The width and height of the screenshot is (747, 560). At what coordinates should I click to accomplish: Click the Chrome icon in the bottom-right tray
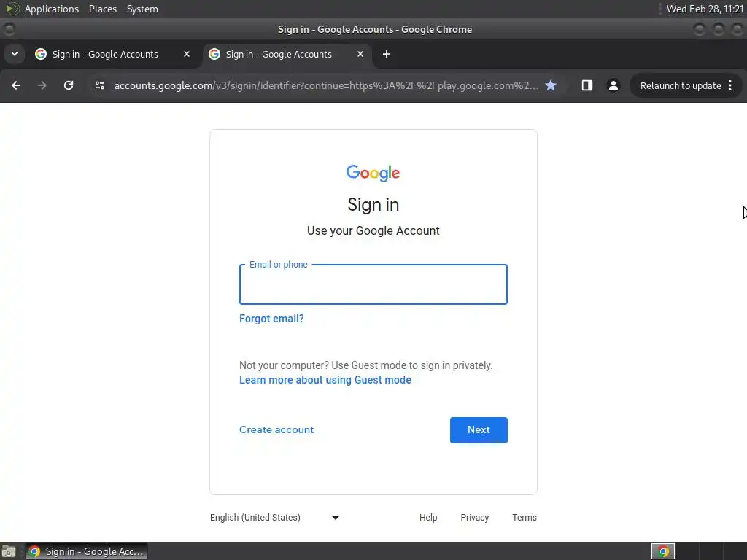tap(663, 551)
